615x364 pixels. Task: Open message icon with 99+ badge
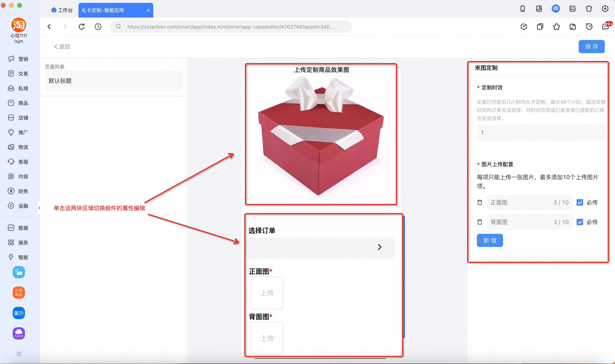[605, 27]
